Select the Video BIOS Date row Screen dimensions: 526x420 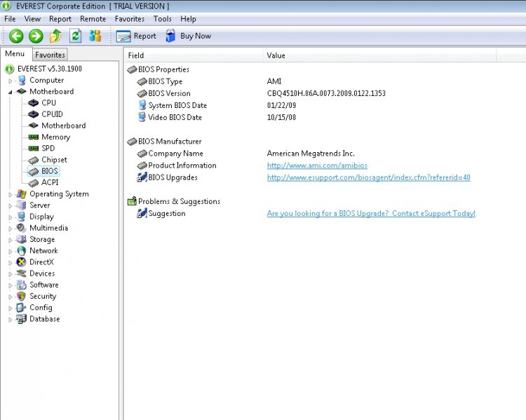(x=217, y=117)
